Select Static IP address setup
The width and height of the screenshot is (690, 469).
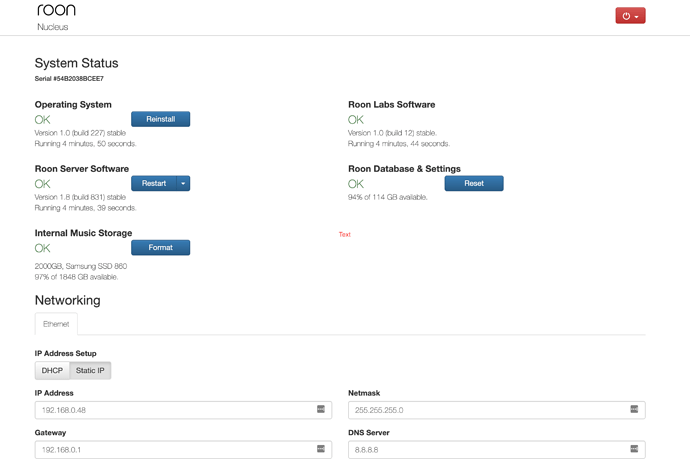pyautogui.click(x=90, y=370)
